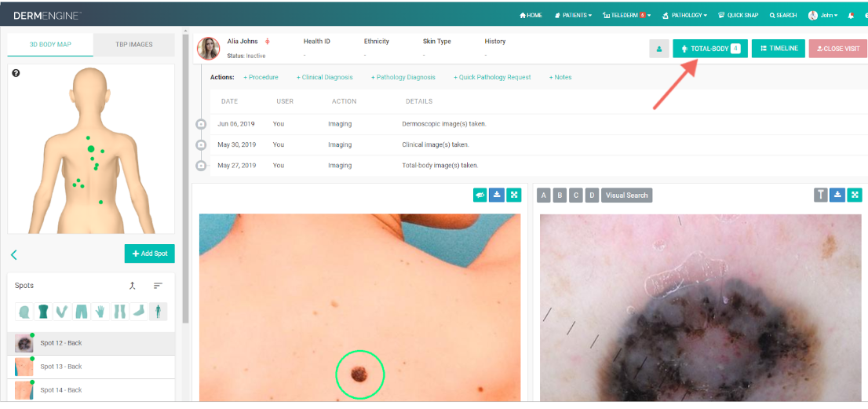Image resolution: width=868 pixels, height=409 pixels.
Task: Click the camera marker for Jun 06, 2019
Action: click(x=201, y=124)
